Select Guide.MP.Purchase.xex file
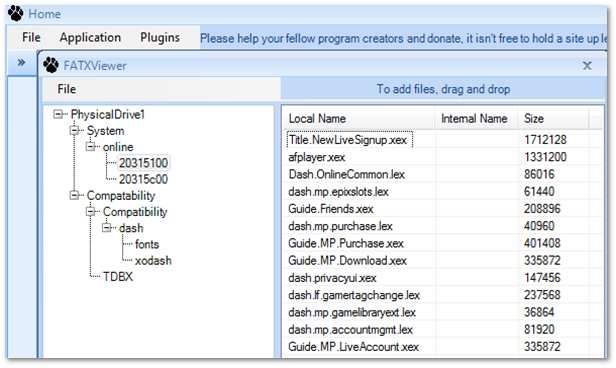 tap(346, 244)
